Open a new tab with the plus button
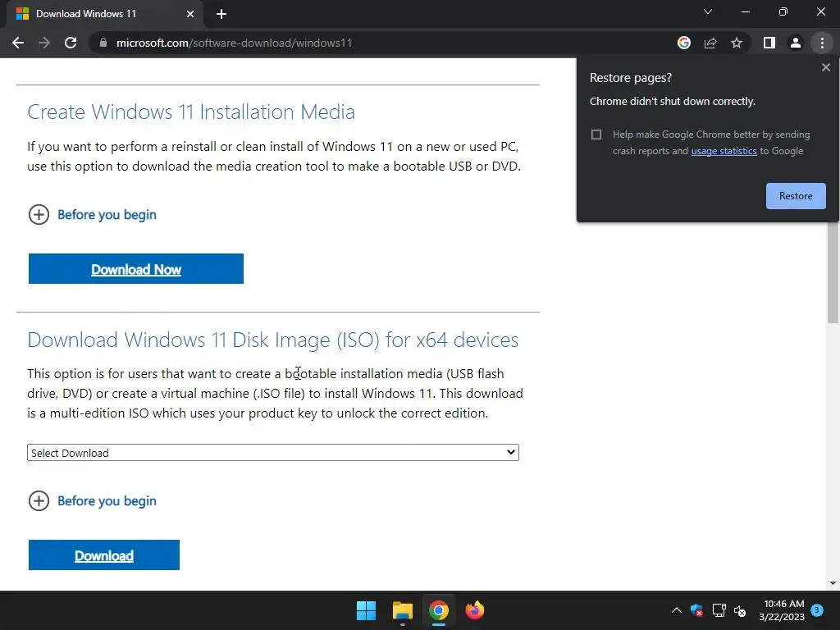 point(221,14)
